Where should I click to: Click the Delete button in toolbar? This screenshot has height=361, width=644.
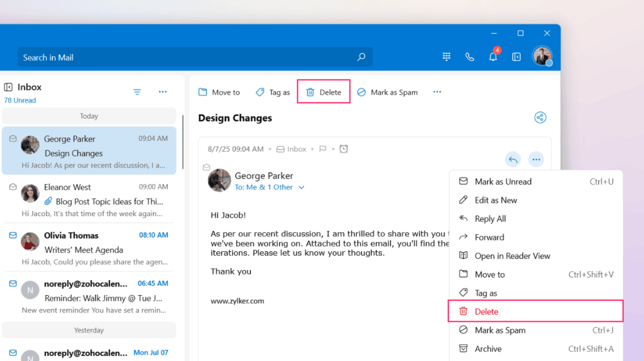click(323, 92)
